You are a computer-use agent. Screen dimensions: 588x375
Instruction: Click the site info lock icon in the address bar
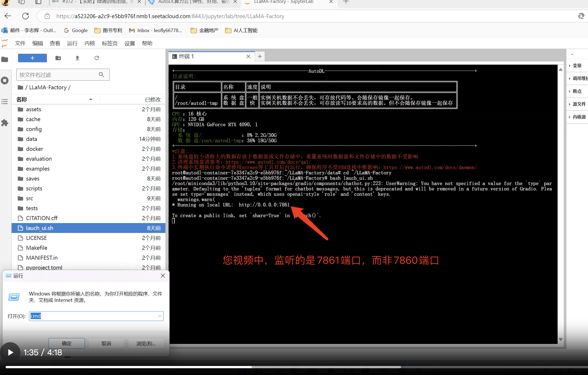point(47,16)
